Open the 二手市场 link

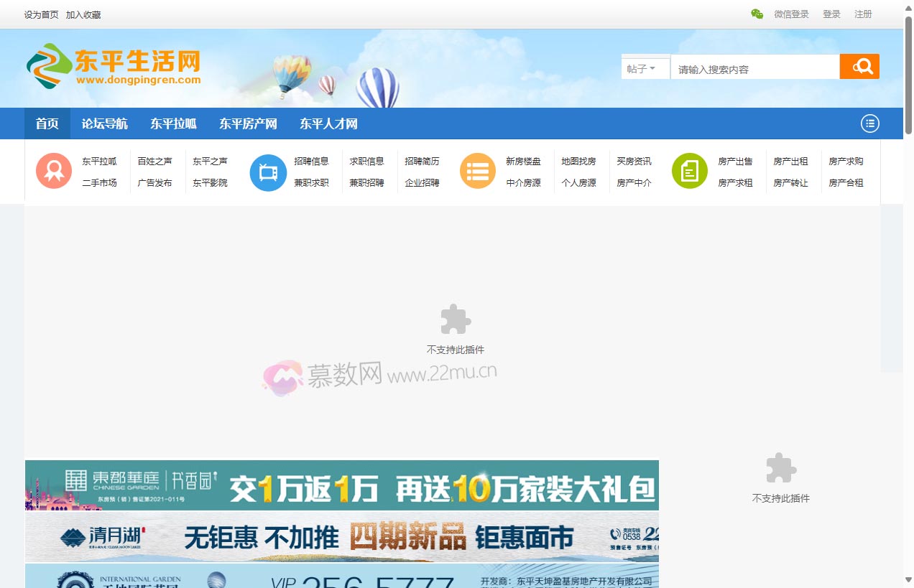[x=100, y=183]
